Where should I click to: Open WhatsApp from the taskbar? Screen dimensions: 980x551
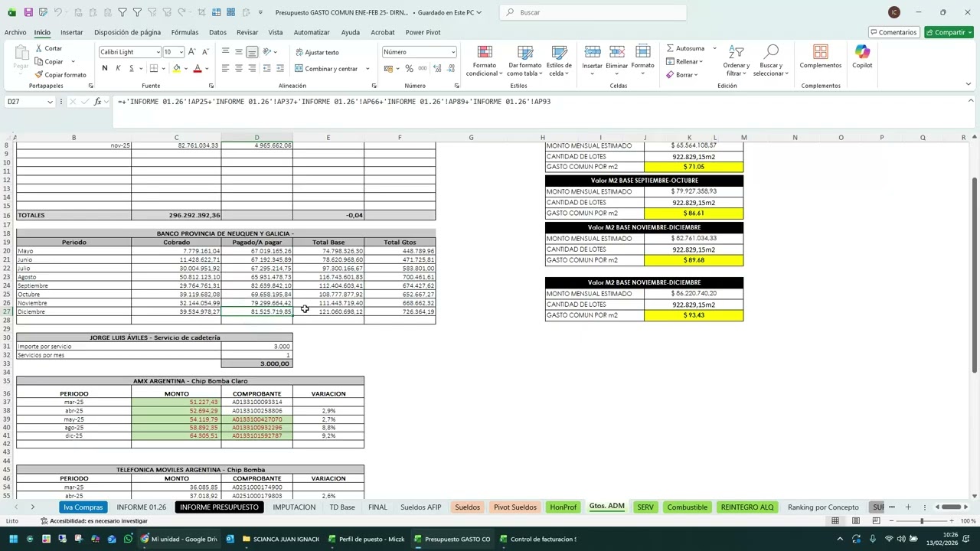coord(128,539)
